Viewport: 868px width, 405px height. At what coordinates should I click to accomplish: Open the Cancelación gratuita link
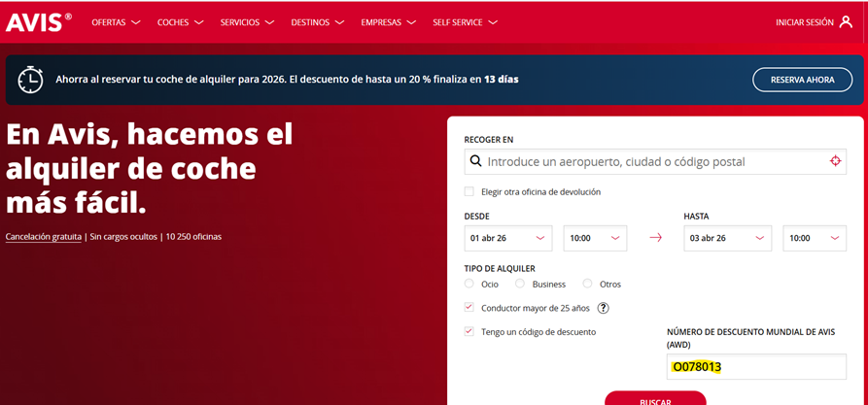43,237
